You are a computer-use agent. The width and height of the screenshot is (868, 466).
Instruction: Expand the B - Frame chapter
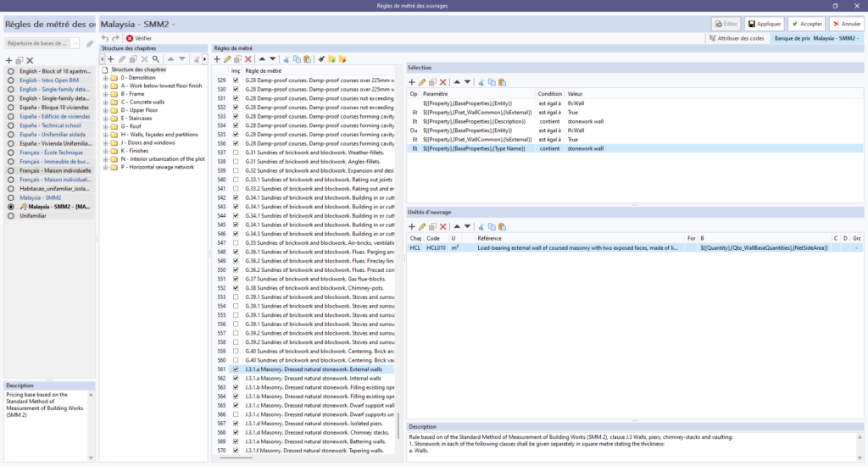click(105, 94)
